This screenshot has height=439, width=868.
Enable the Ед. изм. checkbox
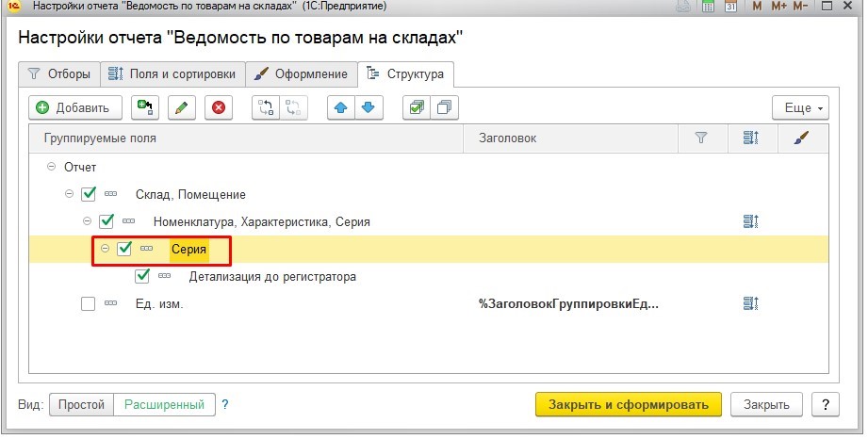[x=89, y=304]
